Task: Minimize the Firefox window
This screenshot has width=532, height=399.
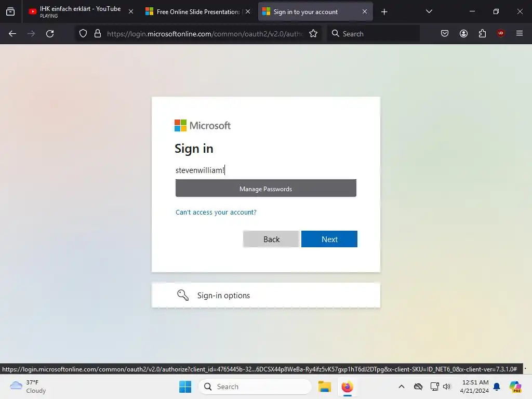Action: [x=472, y=11]
